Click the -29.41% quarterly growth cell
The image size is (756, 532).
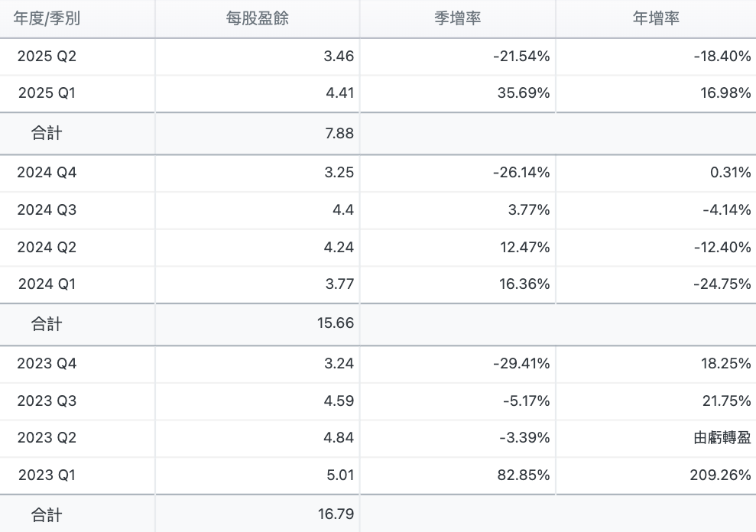click(x=521, y=364)
